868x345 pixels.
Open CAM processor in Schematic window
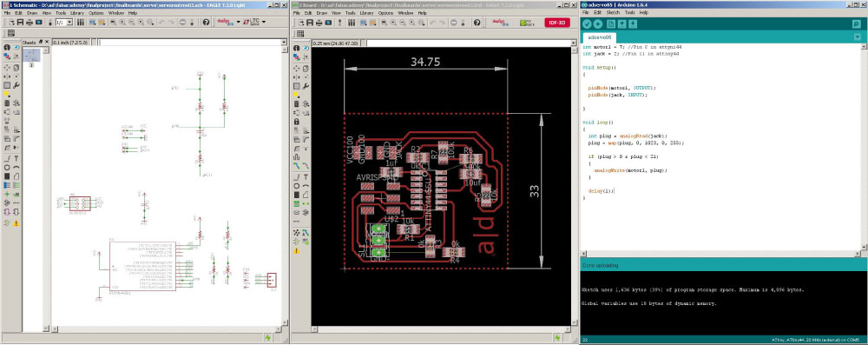[x=39, y=23]
